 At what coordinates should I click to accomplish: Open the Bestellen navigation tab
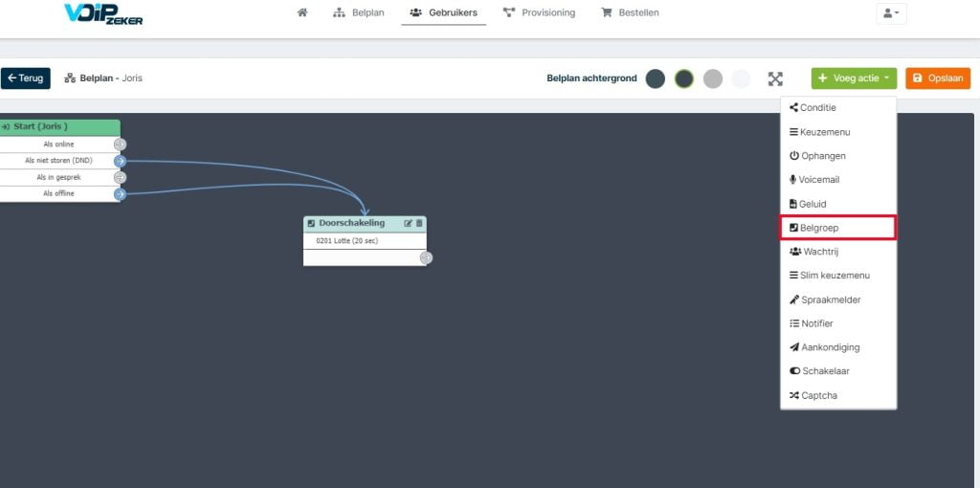[630, 12]
